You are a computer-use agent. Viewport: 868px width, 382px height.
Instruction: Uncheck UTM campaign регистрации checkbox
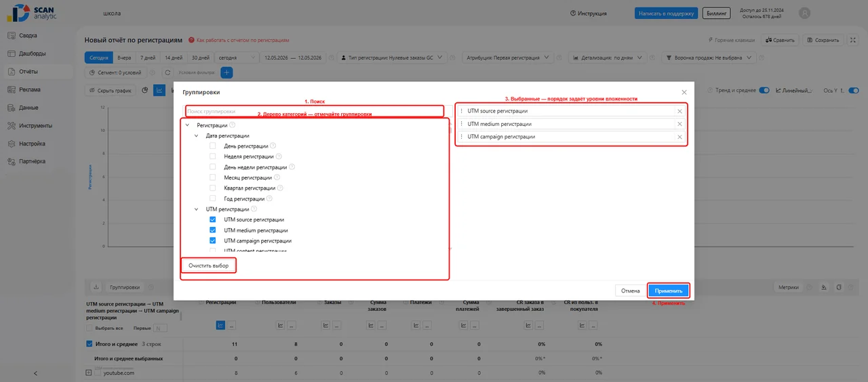(213, 240)
